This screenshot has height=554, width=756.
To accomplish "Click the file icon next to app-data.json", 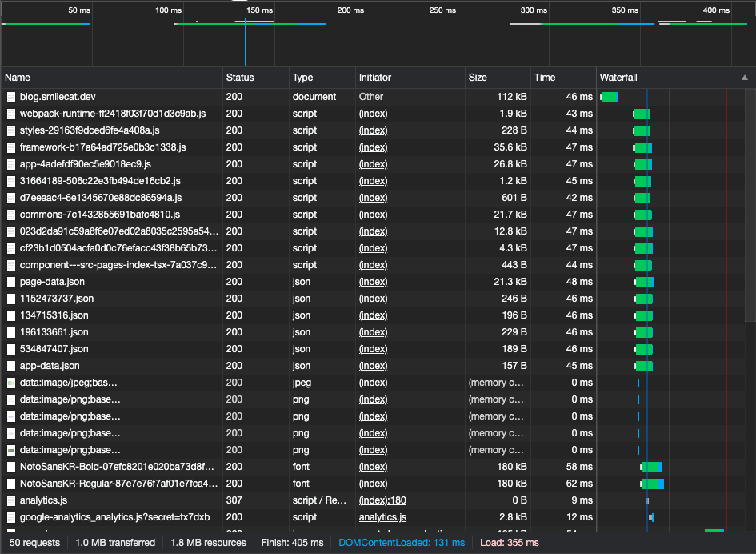I will click(x=11, y=366).
